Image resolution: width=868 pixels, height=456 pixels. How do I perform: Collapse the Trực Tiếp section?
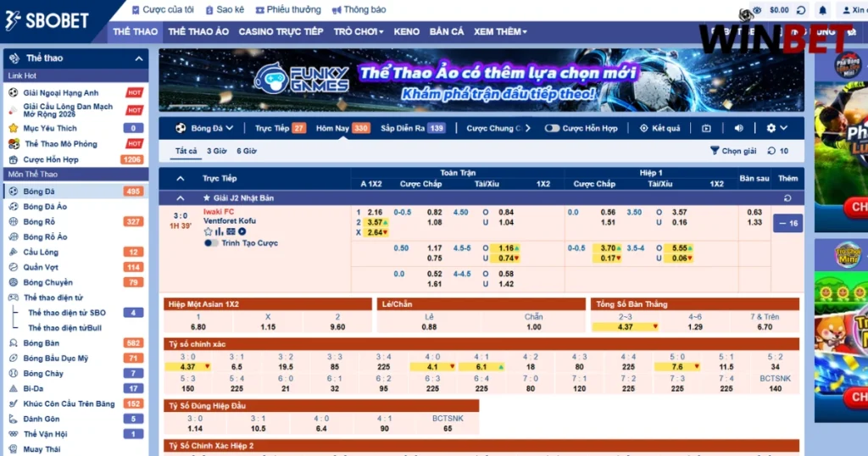click(181, 178)
